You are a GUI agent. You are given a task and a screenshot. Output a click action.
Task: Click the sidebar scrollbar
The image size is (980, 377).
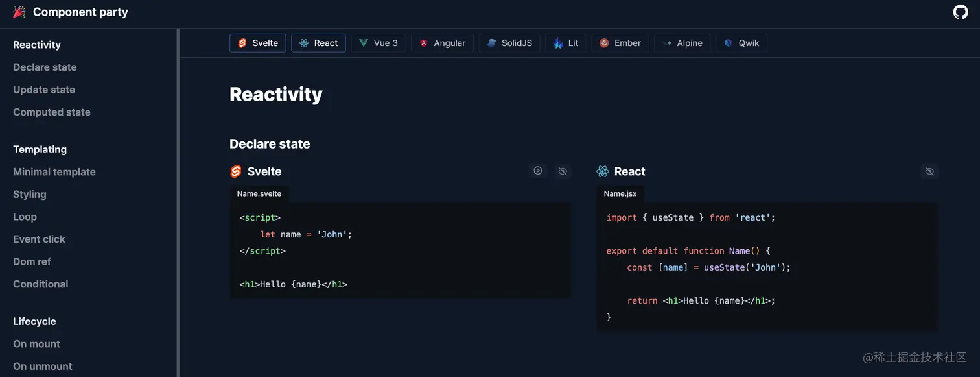tap(178, 202)
